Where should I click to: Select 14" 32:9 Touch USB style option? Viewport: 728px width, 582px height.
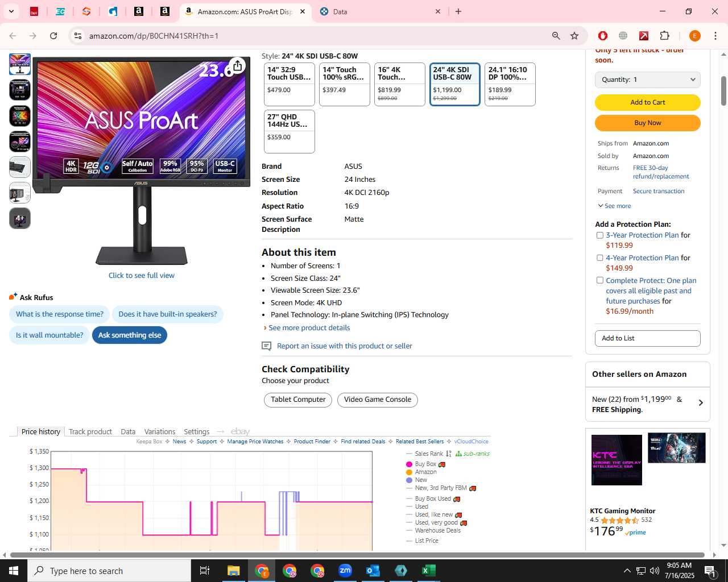289,84
